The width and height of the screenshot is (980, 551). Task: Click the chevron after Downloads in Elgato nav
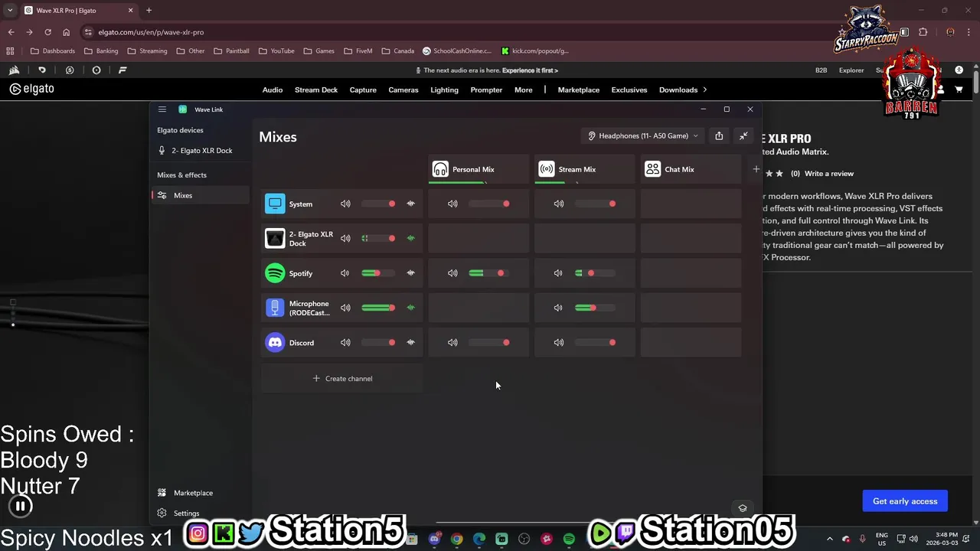(704, 90)
